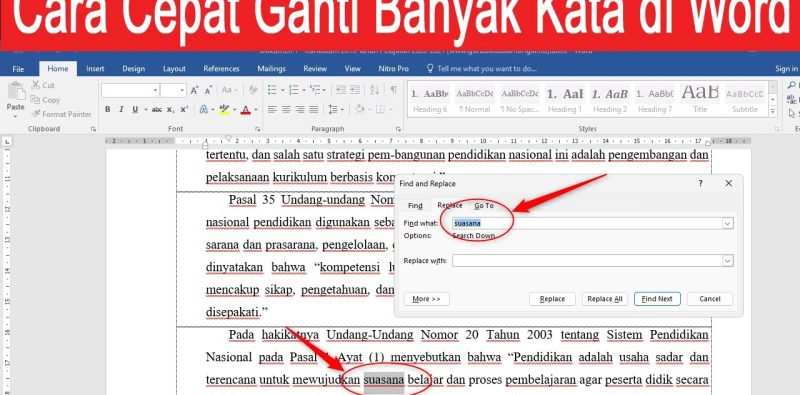800x395 pixels.
Task: Click the Decrease Indent icon
Action: pos(341,90)
